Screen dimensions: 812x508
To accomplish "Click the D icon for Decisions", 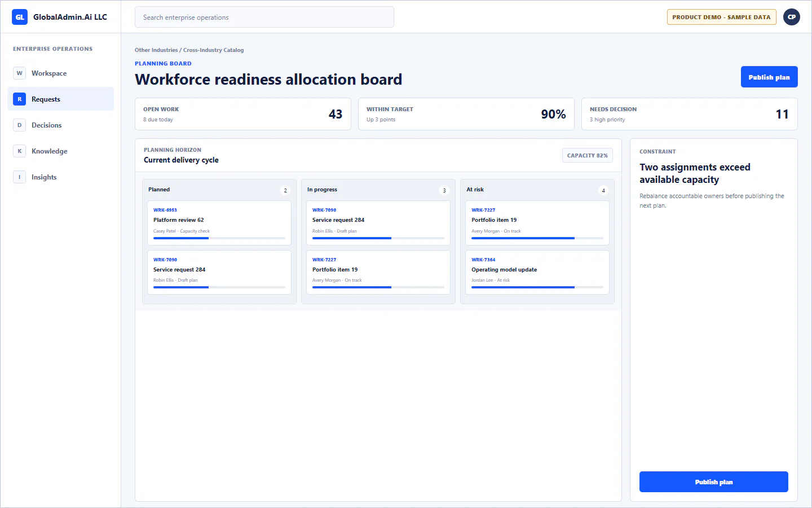I will 20,125.
